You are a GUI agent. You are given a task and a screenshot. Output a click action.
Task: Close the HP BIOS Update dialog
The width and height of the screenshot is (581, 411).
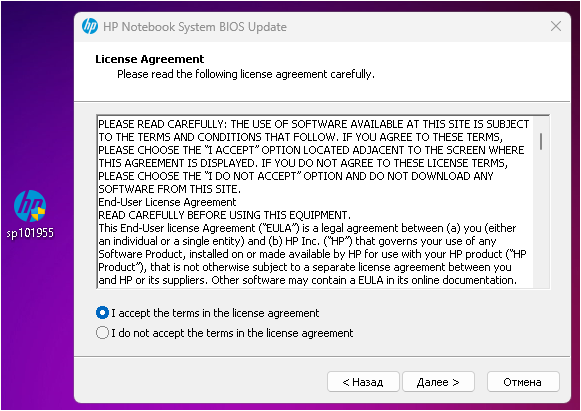[555, 26]
